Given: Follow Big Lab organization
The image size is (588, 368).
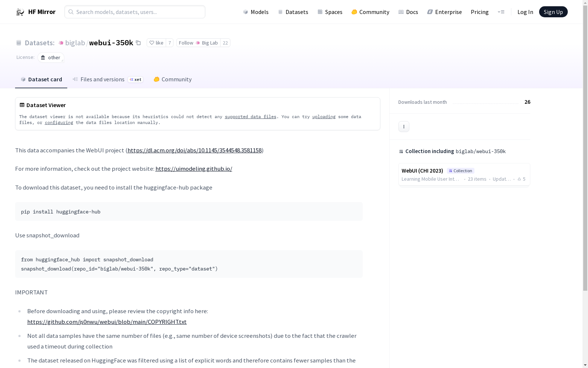Looking at the screenshot, I should pyautogui.click(x=198, y=43).
